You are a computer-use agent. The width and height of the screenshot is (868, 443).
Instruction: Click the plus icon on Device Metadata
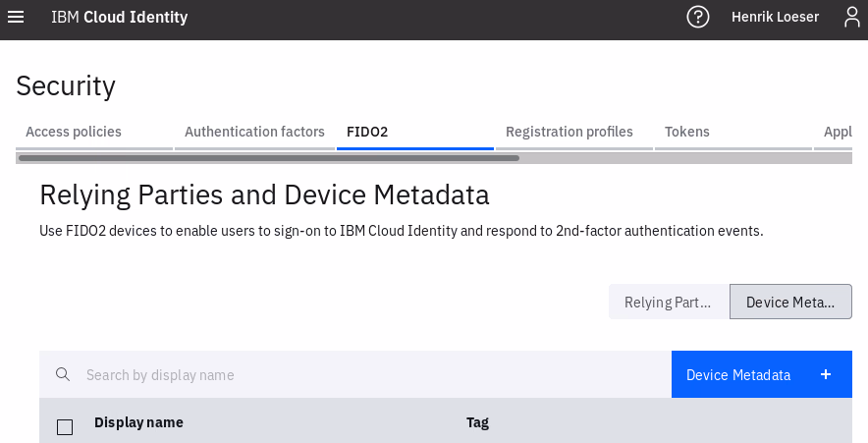click(826, 374)
